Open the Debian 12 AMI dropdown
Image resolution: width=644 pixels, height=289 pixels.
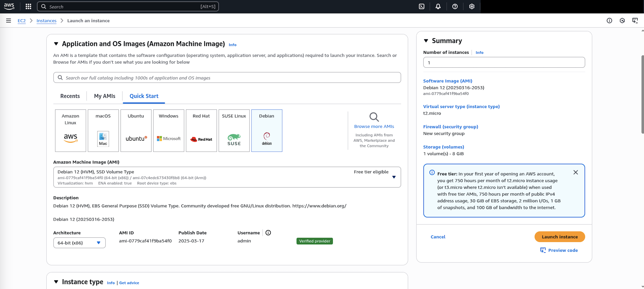coord(227,177)
